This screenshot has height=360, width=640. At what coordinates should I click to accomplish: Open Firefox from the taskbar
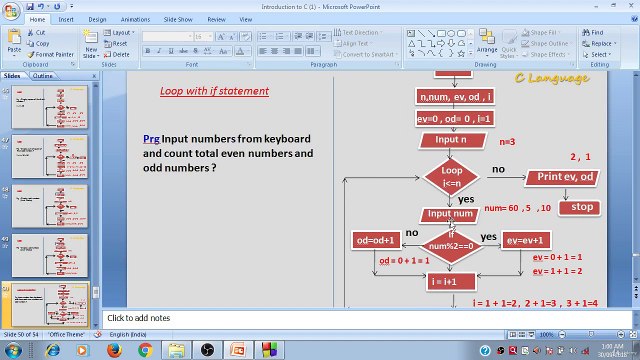tap(114, 350)
